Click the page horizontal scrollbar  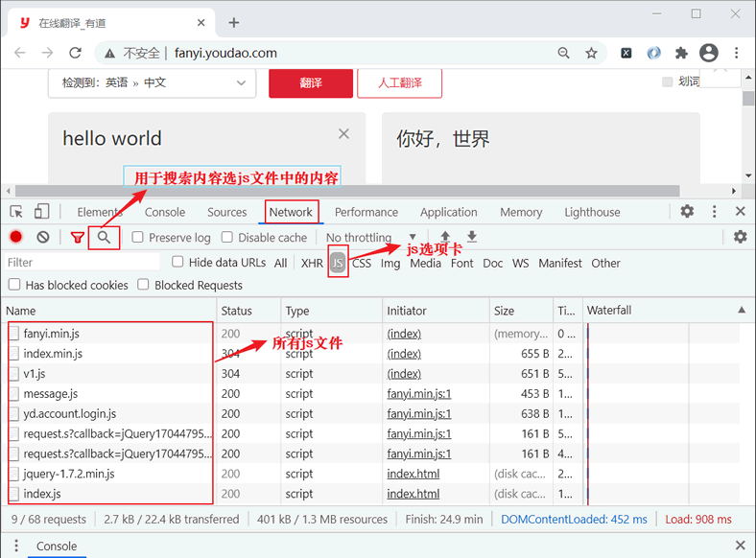(347, 191)
